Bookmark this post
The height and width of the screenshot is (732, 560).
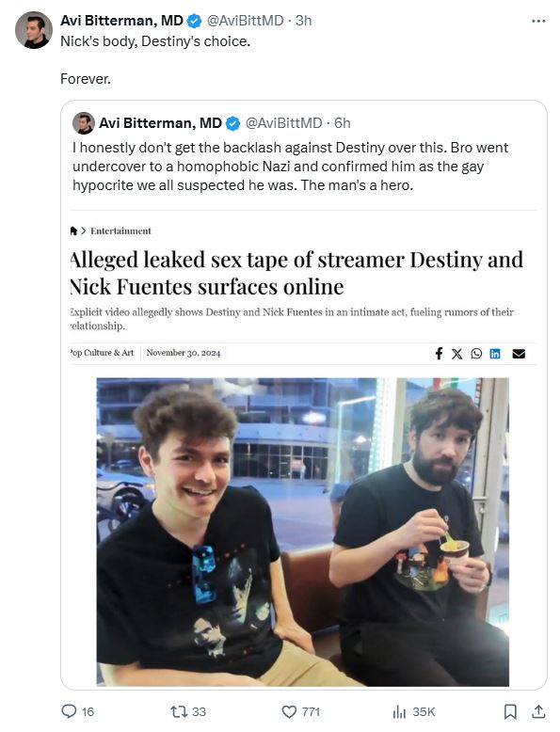coord(510,711)
